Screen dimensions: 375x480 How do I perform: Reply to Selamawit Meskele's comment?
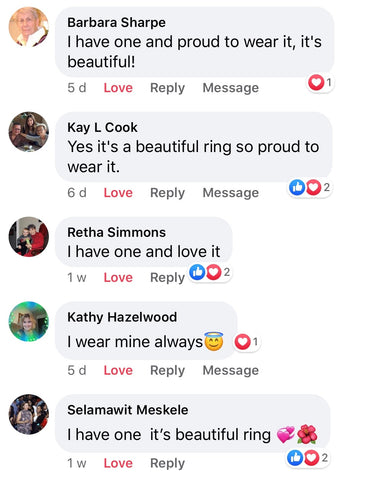(x=167, y=463)
